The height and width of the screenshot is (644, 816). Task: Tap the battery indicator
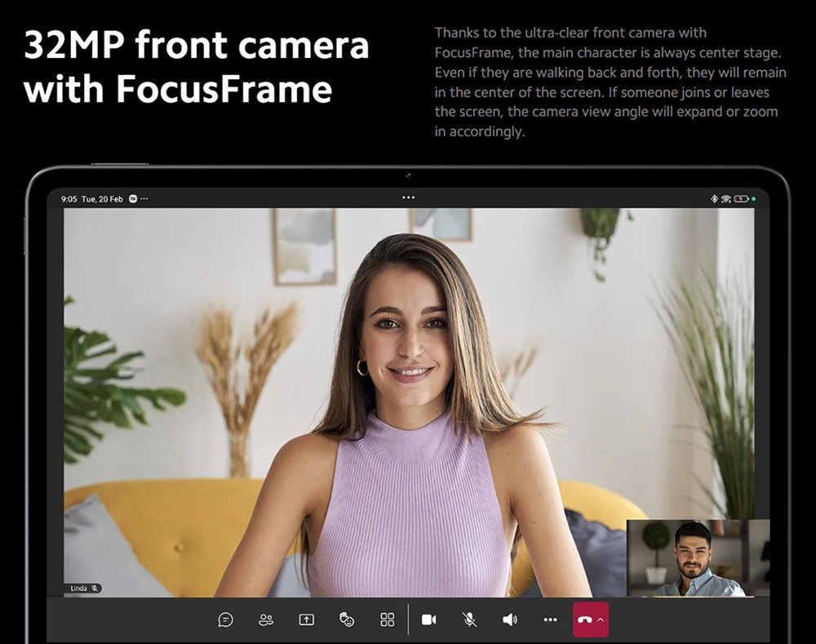[742, 198]
